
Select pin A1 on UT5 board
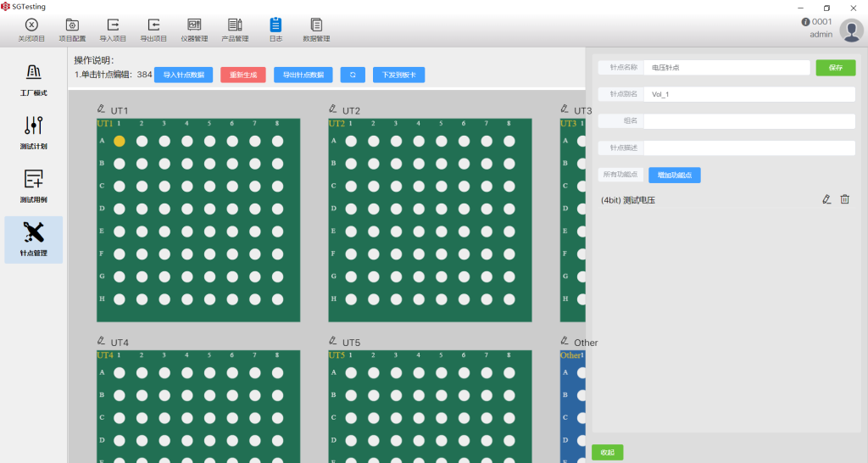(x=351, y=373)
